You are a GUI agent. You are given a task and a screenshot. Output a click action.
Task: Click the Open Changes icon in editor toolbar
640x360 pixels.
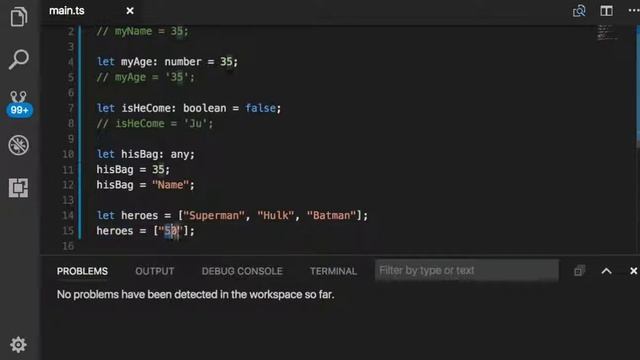click(x=579, y=11)
